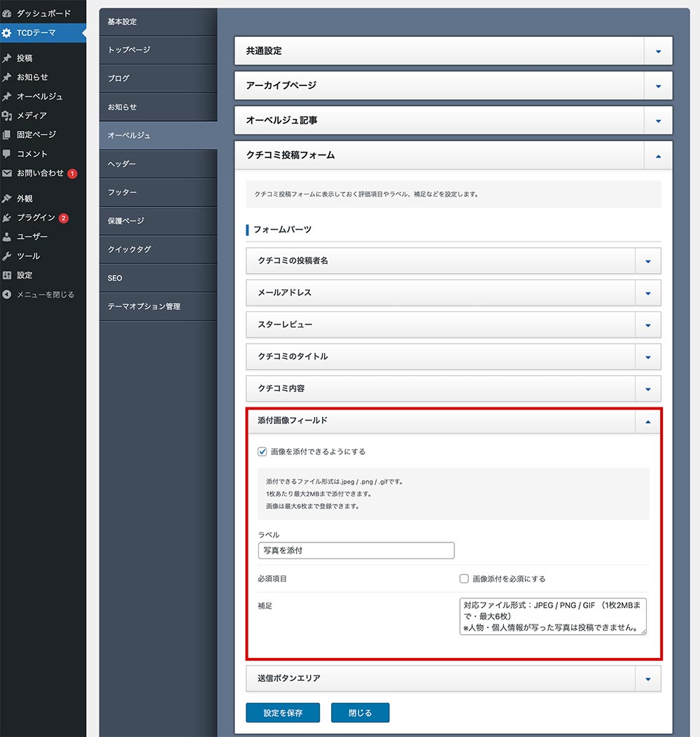Screen dimensions: 700x737
Task: Click the お問い合わせ envelope icon
Action: tap(7, 173)
